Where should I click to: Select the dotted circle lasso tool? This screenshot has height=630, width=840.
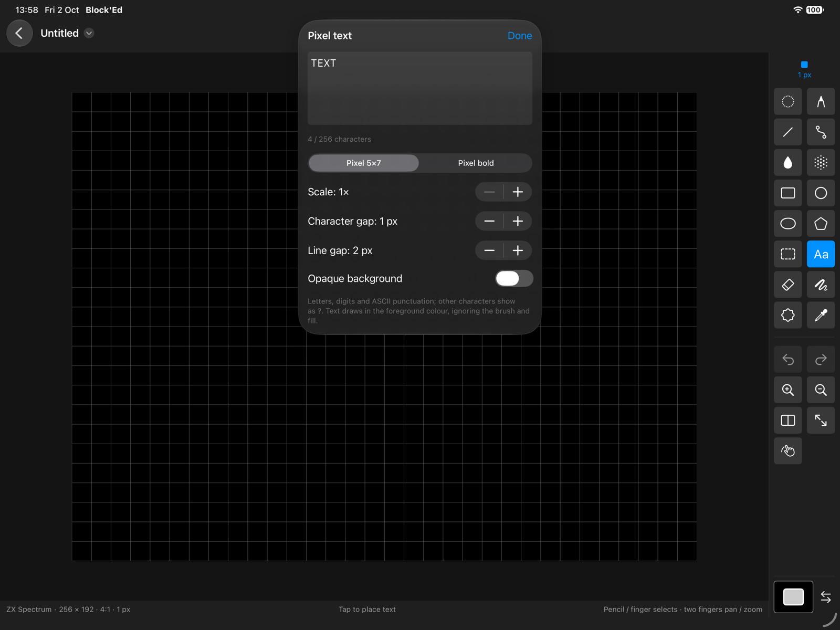tap(787, 102)
